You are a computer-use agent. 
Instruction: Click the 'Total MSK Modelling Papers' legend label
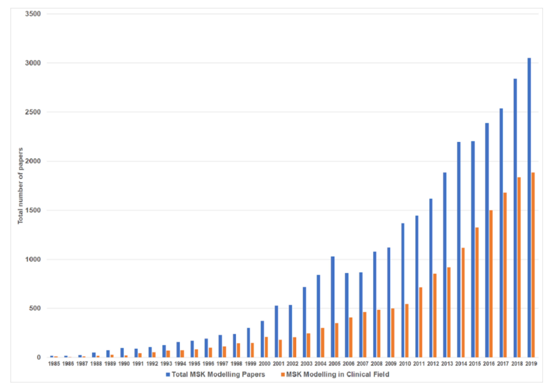[218, 374]
